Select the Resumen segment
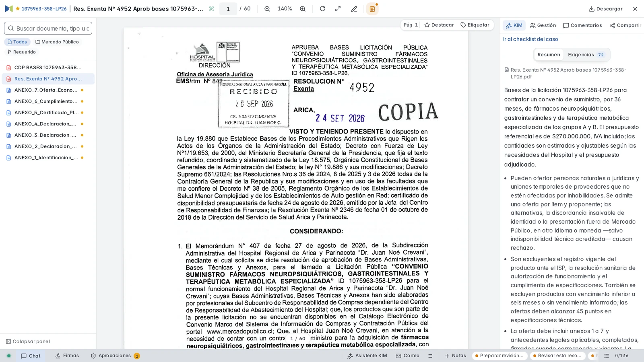Image resolution: width=644 pixels, height=362 pixels. 549,55
